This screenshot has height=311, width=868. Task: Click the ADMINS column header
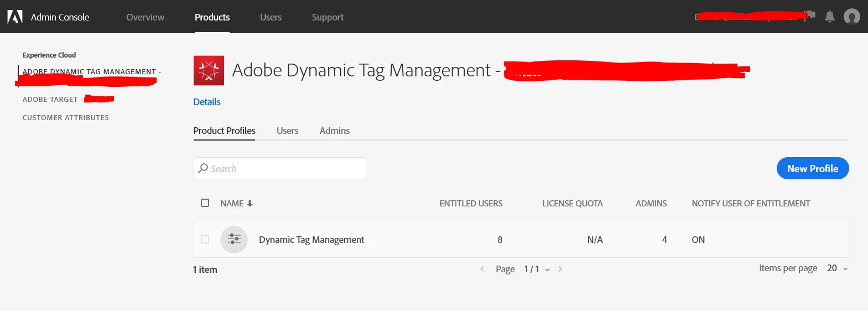pyautogui.click(x=651, y=204)
